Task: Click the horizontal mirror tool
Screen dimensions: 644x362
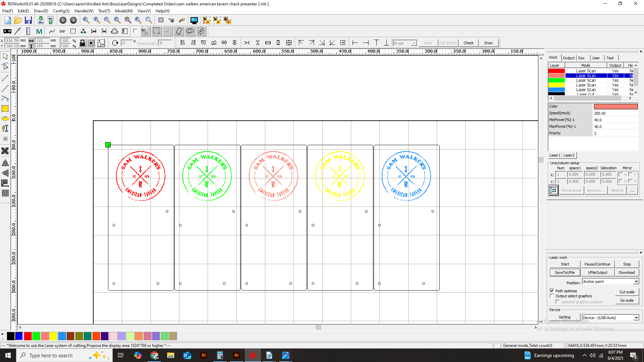Action: coord(5,163)
